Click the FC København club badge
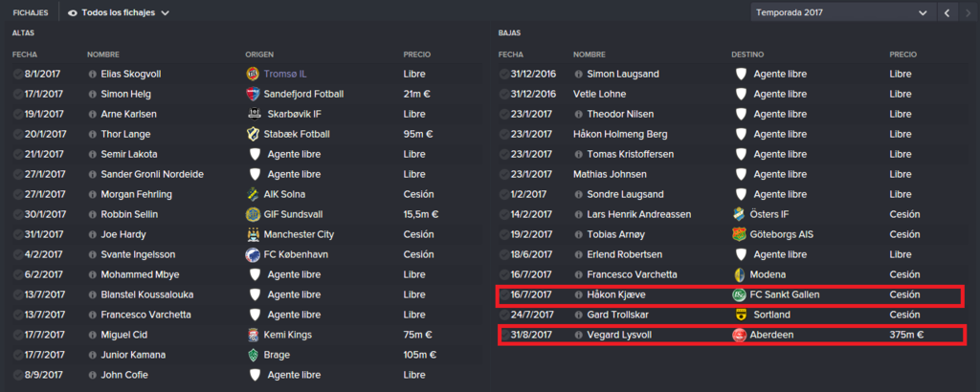Screen dimensions: 980x392 pyautogui.click(x=253, y=254)
